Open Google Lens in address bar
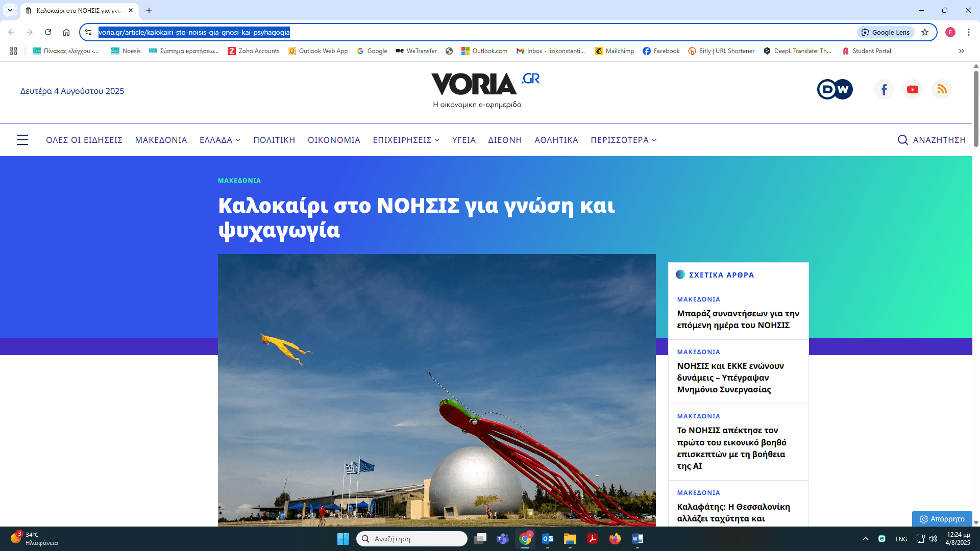Screen dimensions: 980x551 point(886,32)
